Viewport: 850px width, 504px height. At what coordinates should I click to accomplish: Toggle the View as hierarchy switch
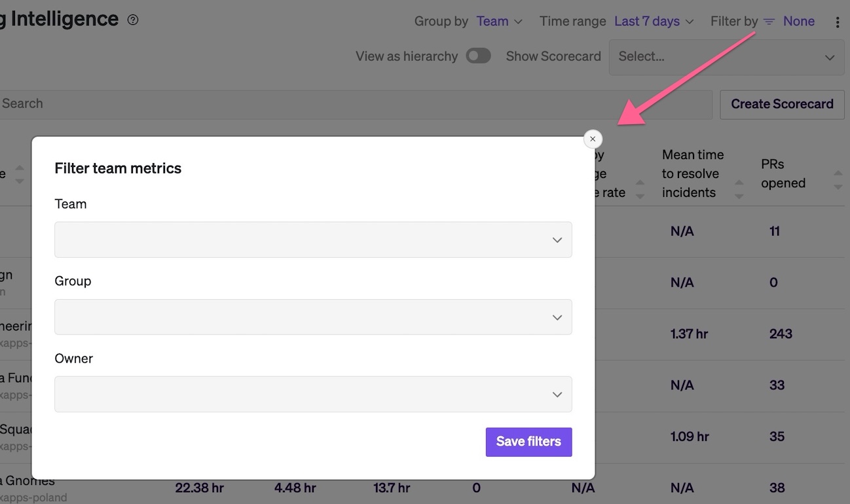click(x=478, y=56)
